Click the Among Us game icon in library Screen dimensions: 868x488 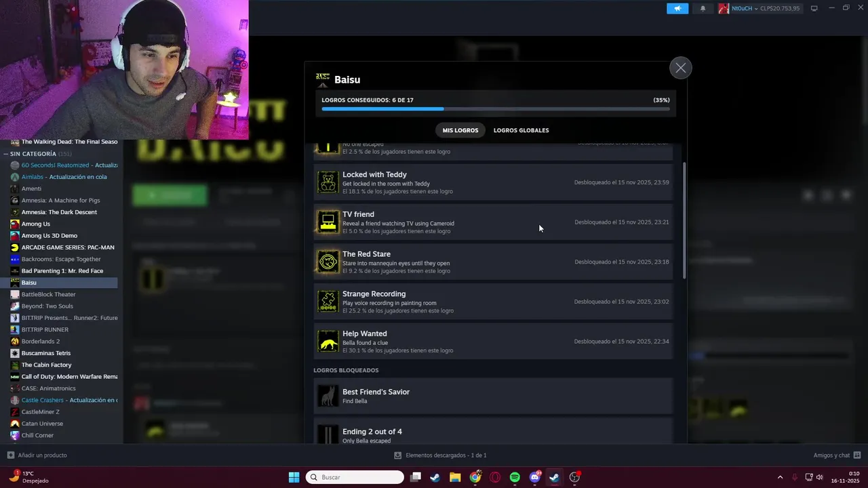tap(15, 224)
